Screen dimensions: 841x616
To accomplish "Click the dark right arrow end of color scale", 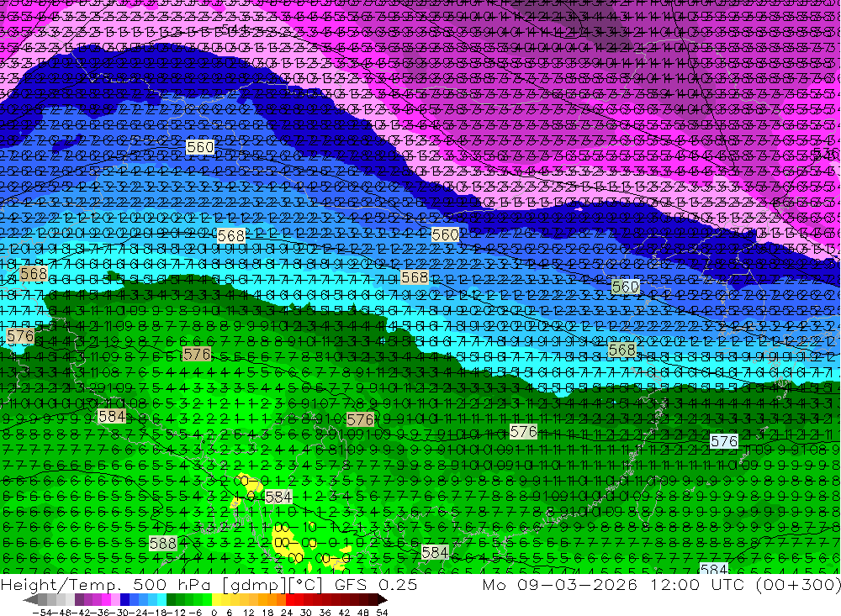I will tap(383, 600).
